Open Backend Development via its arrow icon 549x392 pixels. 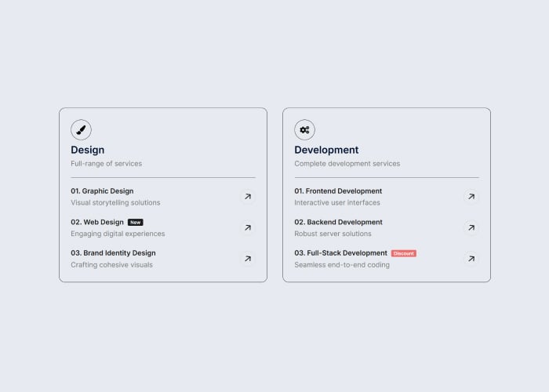(471, 228)
